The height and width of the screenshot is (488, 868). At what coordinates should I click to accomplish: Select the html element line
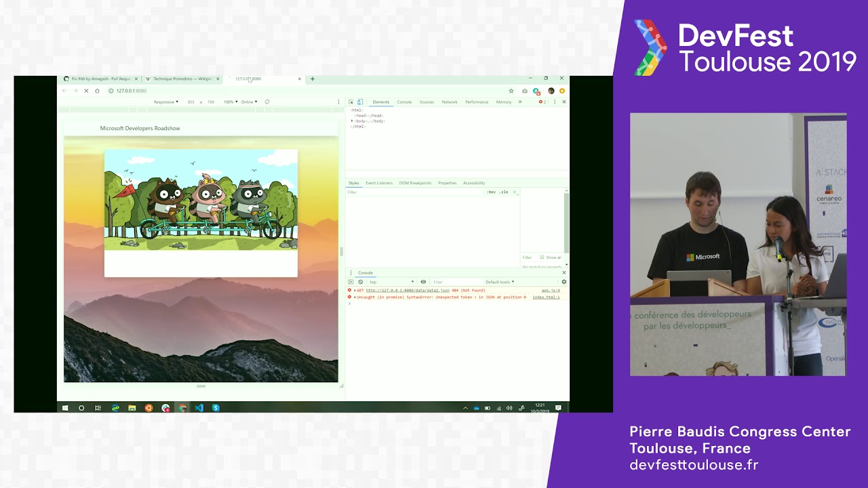pyautogui.click(x=357, y=110)
